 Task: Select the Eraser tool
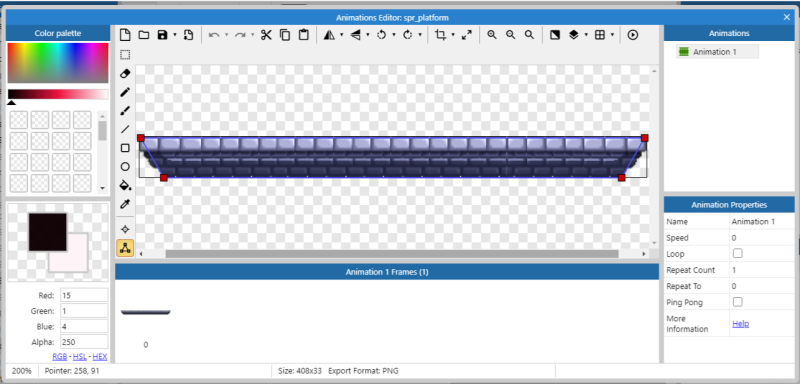point(125,73)
